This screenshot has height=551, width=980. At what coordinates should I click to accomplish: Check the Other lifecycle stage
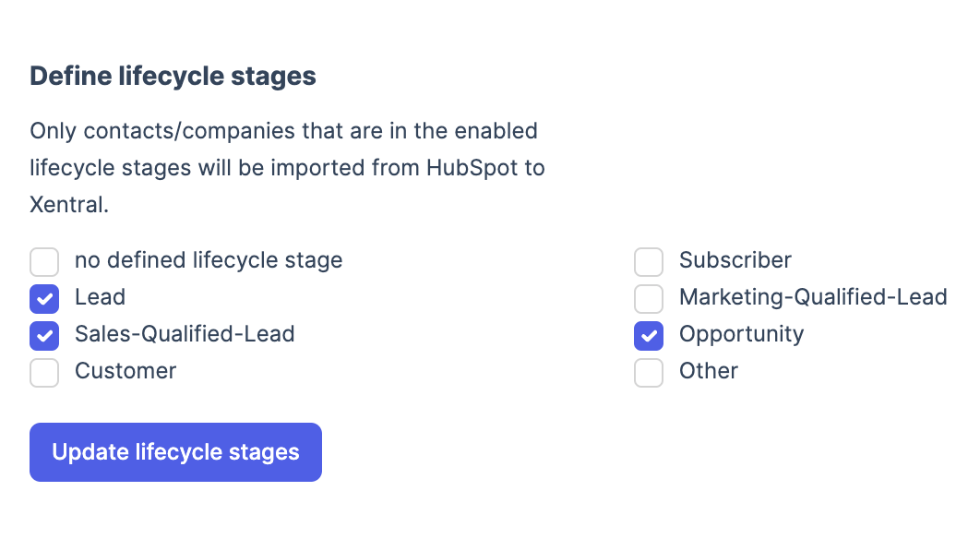click(x=649, y=373)
